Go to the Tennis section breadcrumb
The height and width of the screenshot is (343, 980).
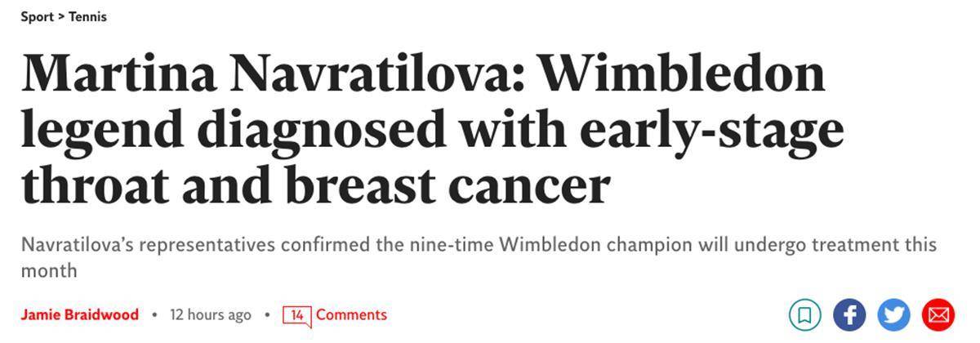click(x=87, y=16)
